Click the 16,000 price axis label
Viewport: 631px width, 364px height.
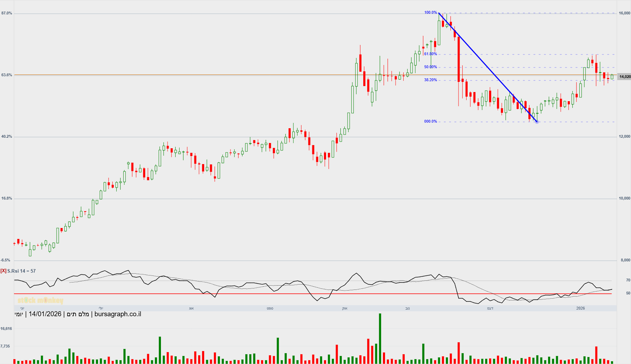(625, 13)
